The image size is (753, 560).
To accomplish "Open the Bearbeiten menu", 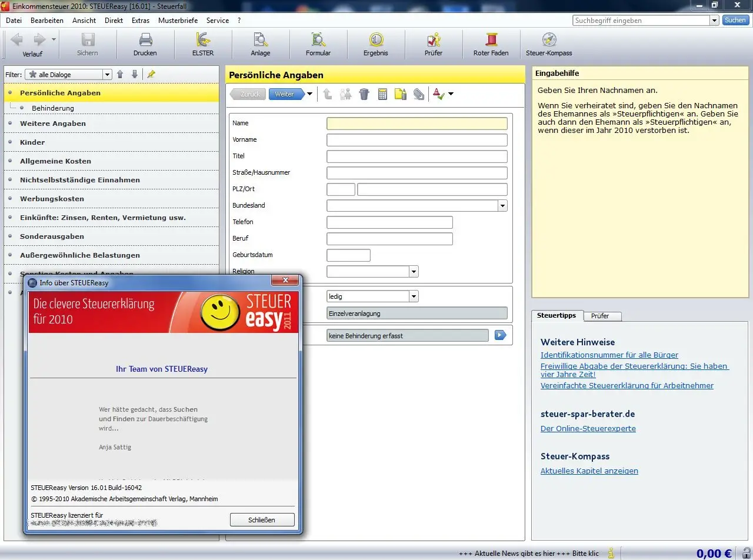I will coord(47,20).
